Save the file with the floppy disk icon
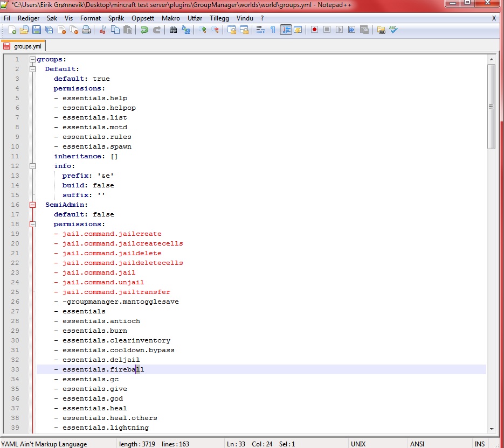 click(x=37, y=30)
